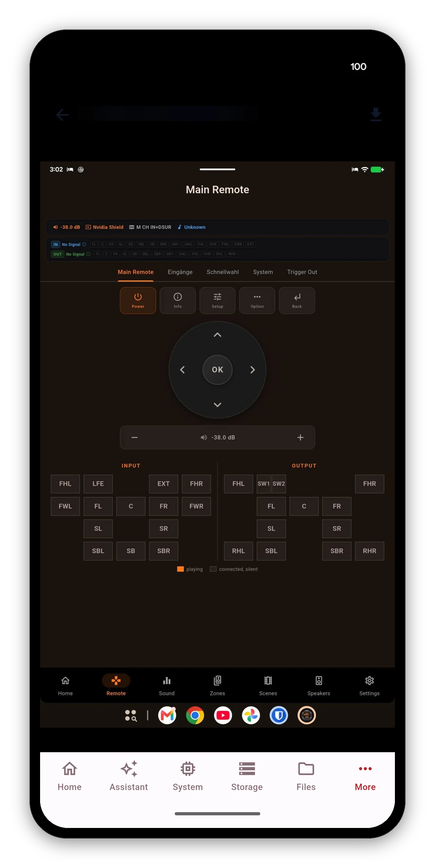The height and width of the screenshot is (868, 435).
Task: Decrease volume with minus button
Action: (135, 437)
